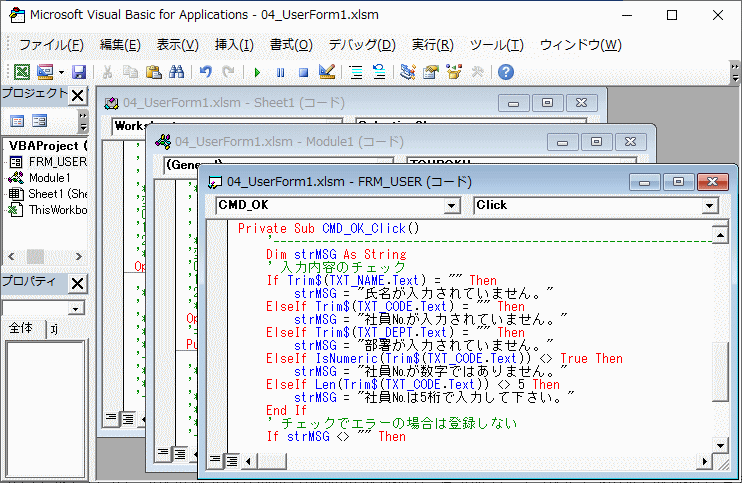Open Visual Basic Help question mark icon

tap(506, 72)
